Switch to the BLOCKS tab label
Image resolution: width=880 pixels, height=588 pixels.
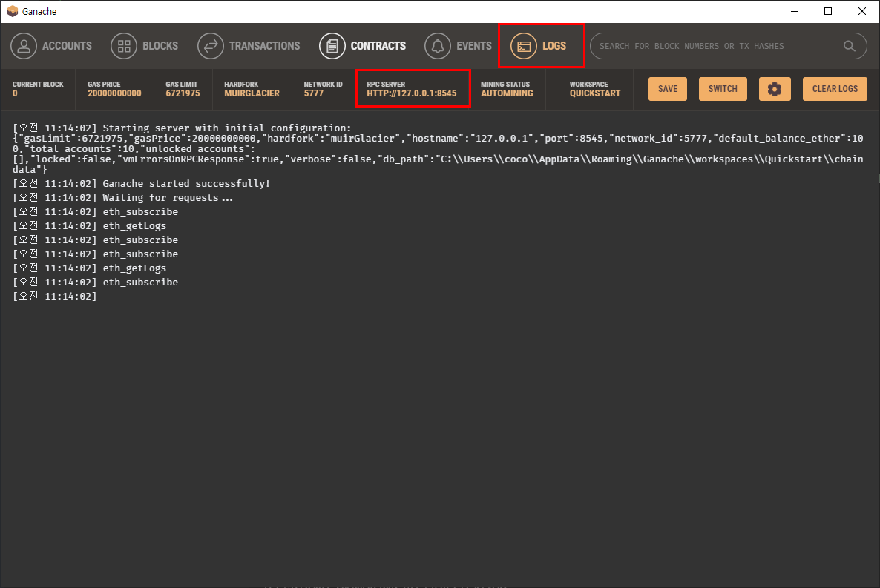(160, 46)
